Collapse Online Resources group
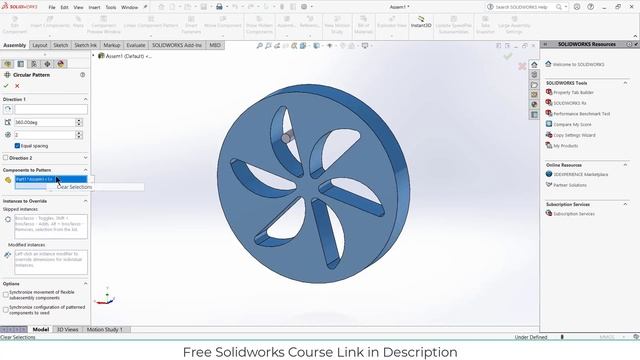The width and height of the screenshot is (640, 360). [625, 165]
